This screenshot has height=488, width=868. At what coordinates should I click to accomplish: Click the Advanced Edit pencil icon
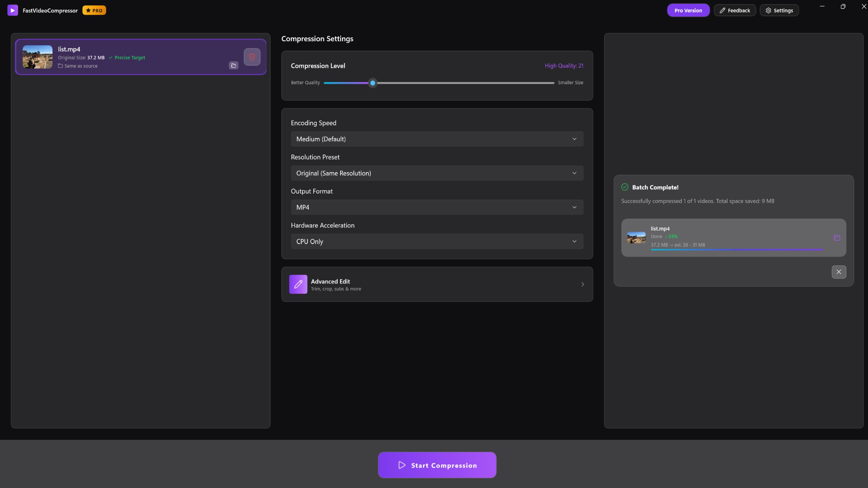point(298,284)
